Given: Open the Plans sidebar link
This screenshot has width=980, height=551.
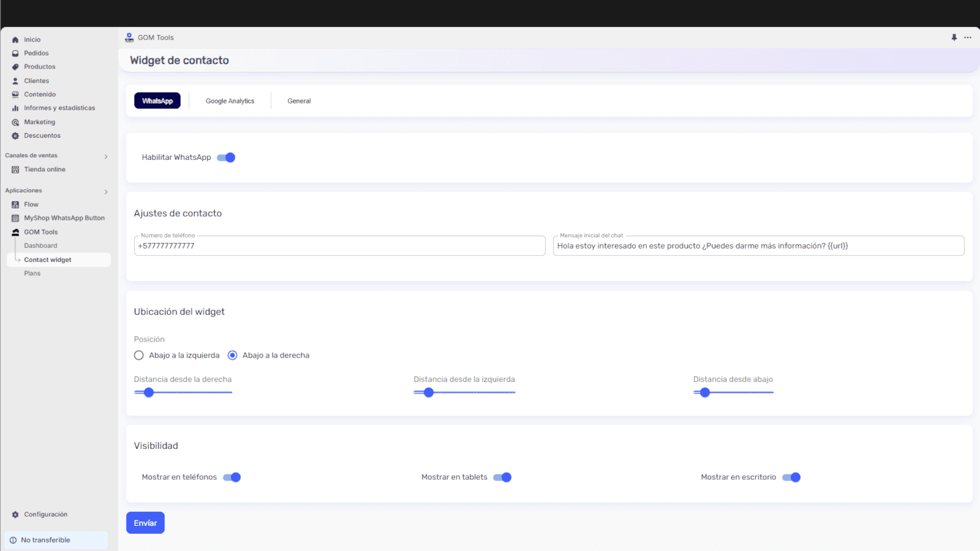Looking at the screenshot, I should tap(32, 274).
